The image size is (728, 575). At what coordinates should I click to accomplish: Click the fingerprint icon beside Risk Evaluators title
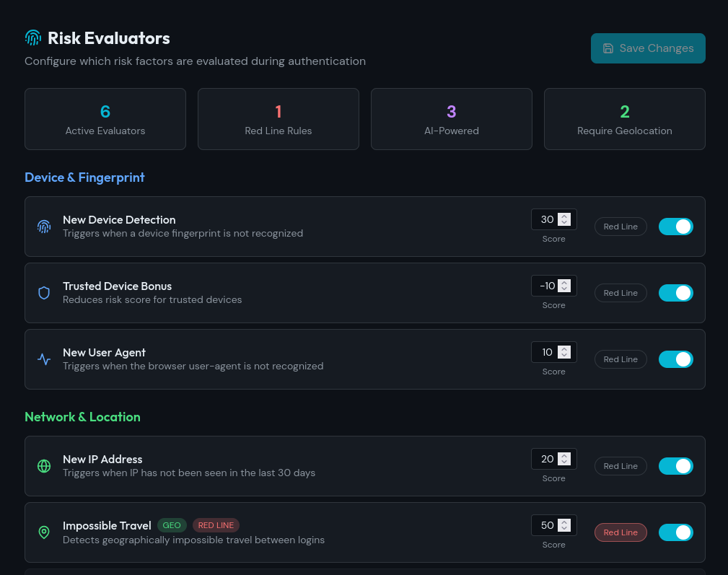(x=33, y=38)
